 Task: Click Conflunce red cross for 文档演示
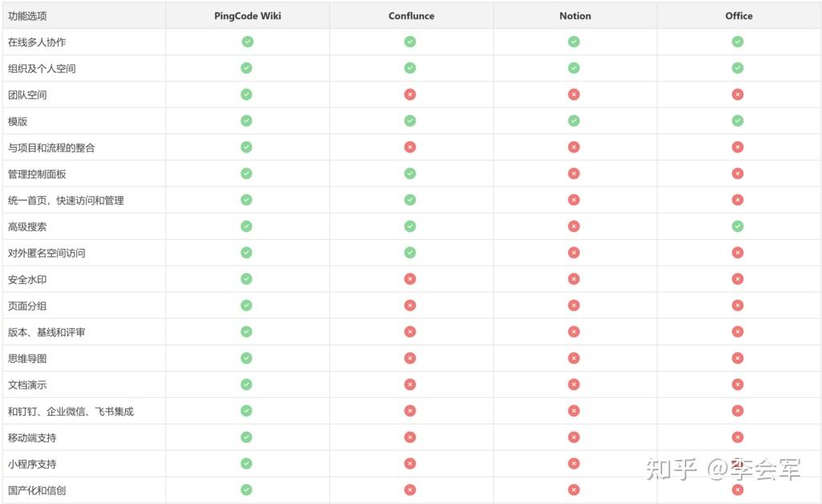410,384
